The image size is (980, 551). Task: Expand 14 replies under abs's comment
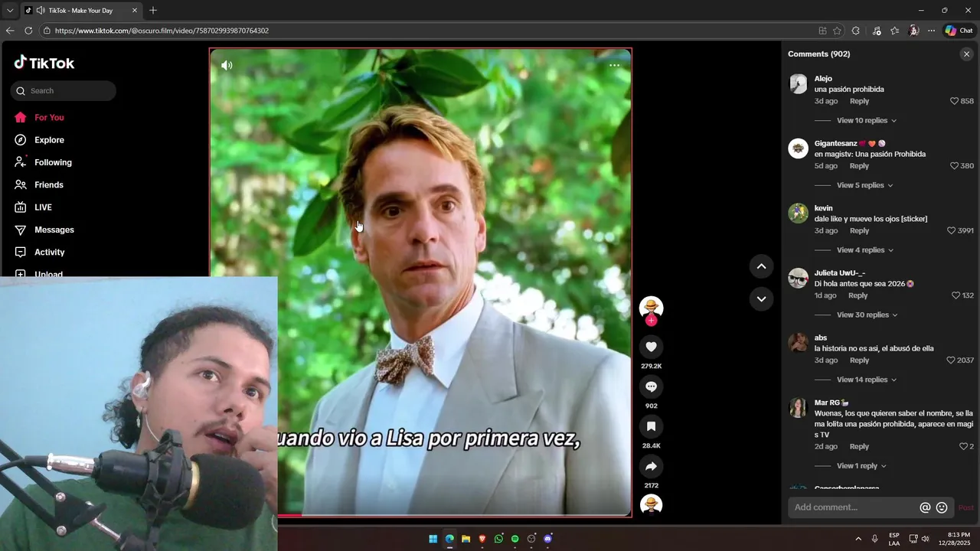click(866, 380)
